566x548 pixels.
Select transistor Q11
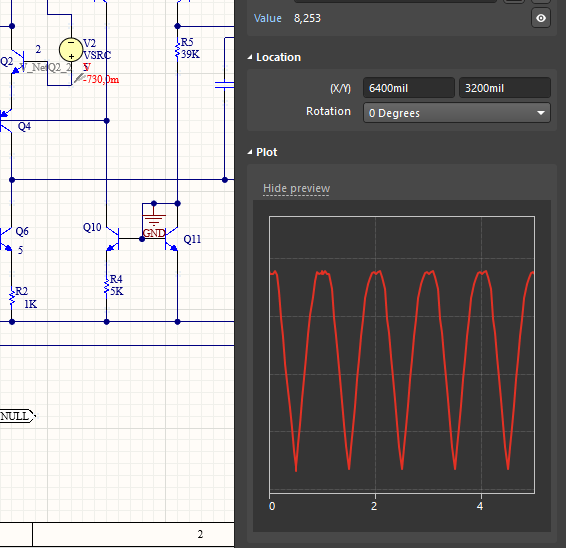(x=171, y=239)
